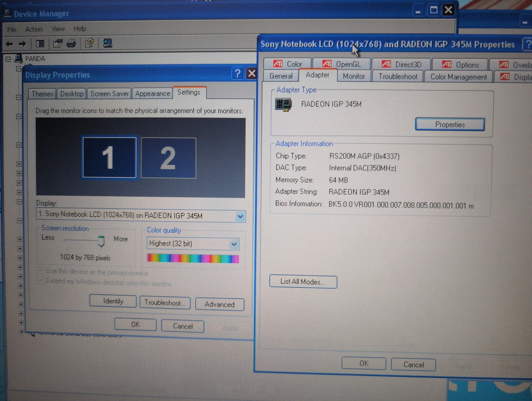Switch to the Direct3D tab

401,64
